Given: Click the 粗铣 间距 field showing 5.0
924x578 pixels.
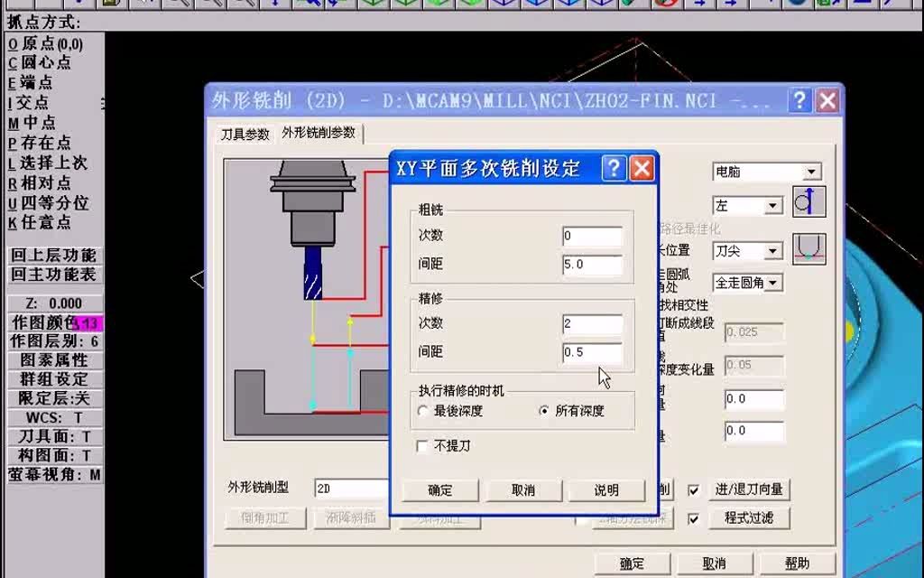Looking at the screenshot, I should coord(592,265).
